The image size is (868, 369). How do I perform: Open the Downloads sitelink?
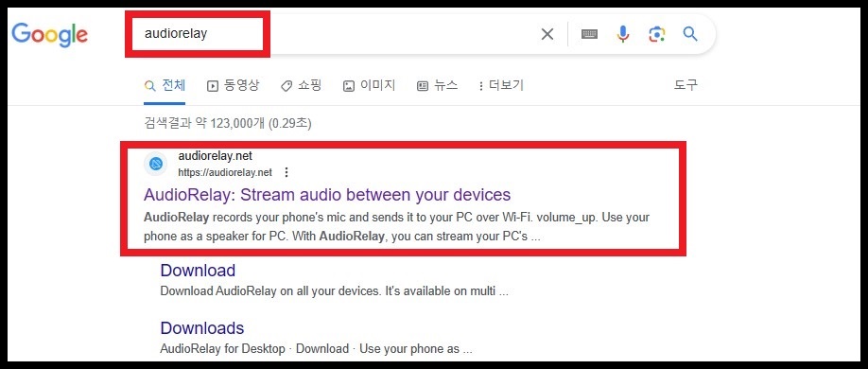(x=202, y=328)
